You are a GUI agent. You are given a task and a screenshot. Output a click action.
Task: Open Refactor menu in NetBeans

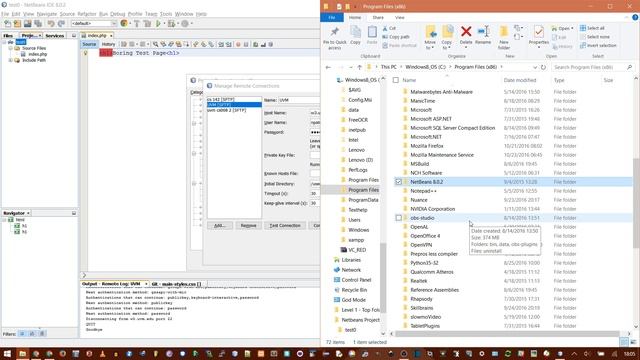coord(87,14)
